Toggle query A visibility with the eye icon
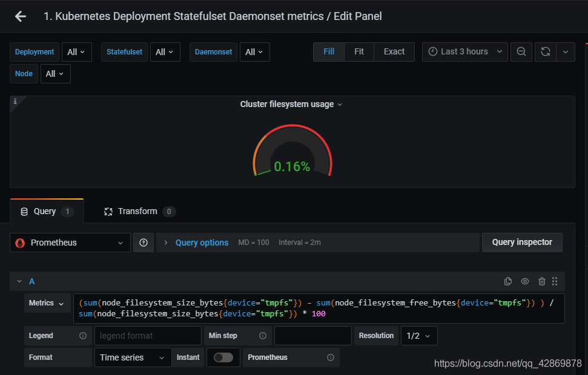 click(x=525, y=281)
